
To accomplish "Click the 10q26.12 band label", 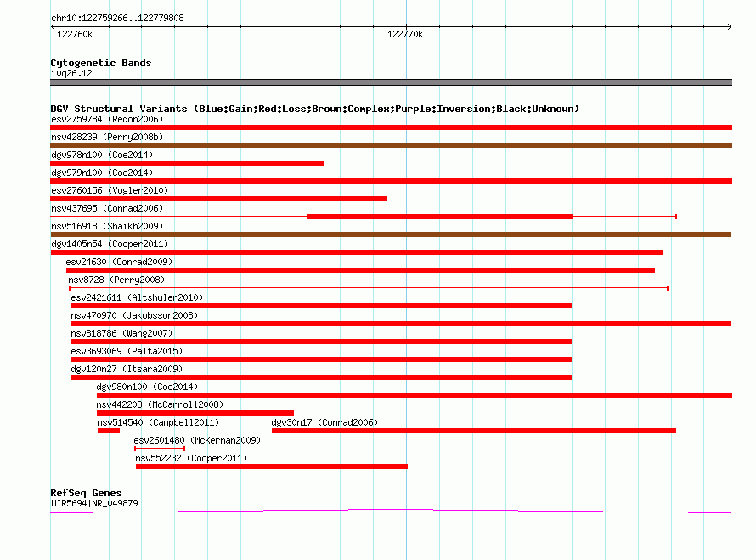I will pos(71,73).
